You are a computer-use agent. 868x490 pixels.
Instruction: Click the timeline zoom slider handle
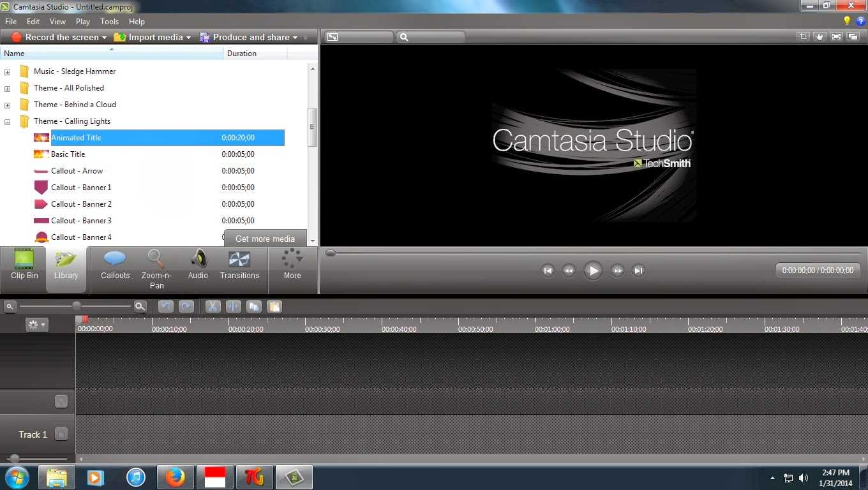tap(76, 306)
